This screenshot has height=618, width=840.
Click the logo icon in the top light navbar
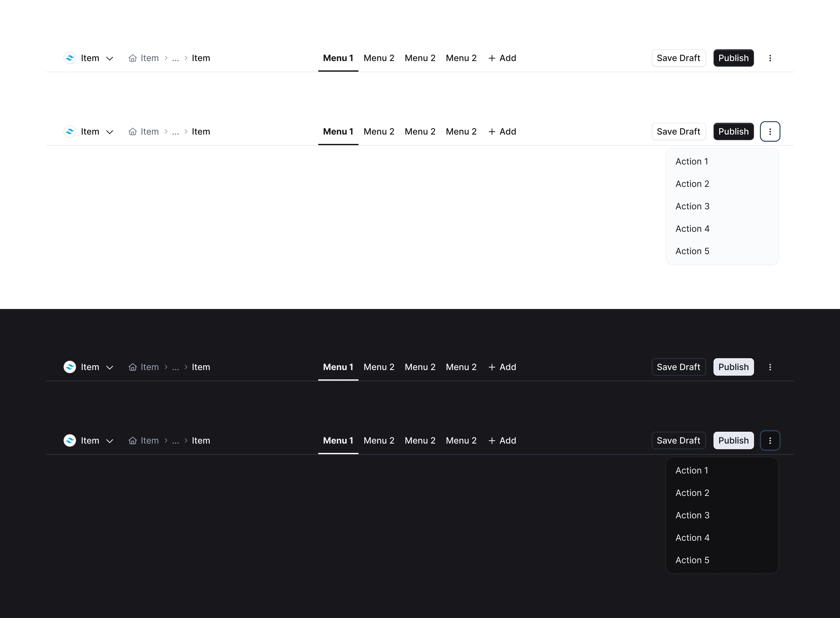coord(70,58)
